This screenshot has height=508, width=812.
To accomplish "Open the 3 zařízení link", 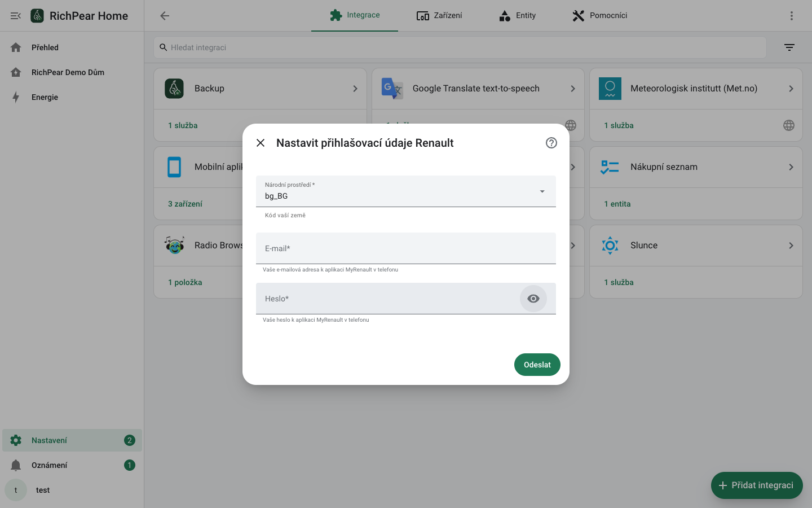I will click(185, 204).
